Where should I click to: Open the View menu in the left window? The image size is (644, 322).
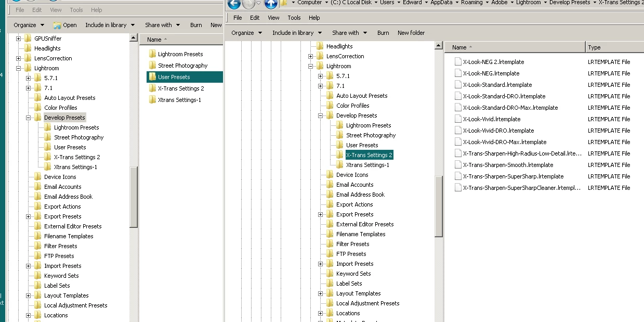(x=56, y=10)
